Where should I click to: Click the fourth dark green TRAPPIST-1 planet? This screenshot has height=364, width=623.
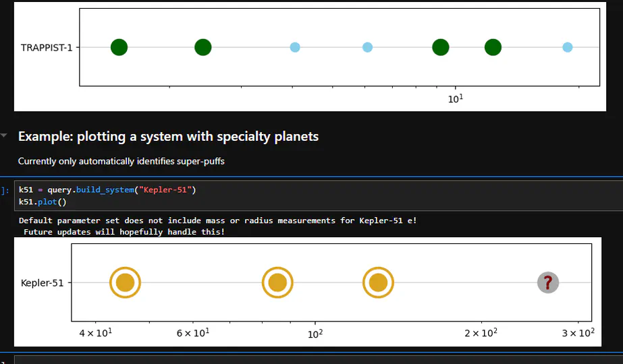click(493, 47)
